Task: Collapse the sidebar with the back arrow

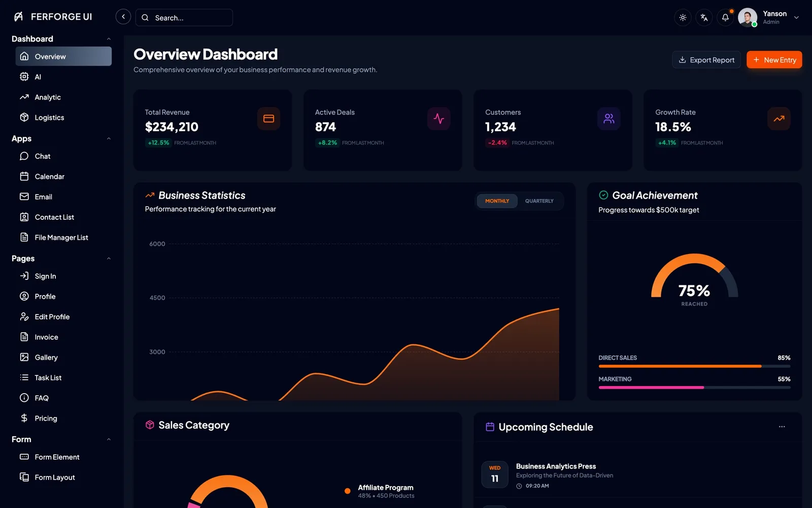Action: coord(123,17)
